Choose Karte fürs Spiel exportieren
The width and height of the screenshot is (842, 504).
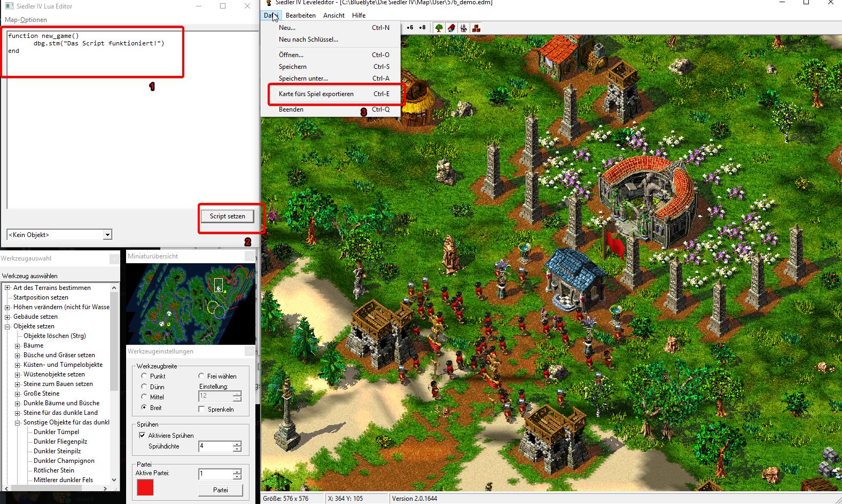click(x=316, y=94)
